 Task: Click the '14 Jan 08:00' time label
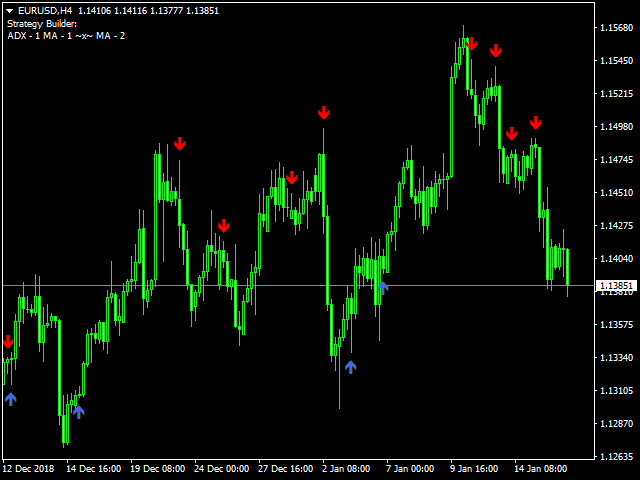point(540,469)
